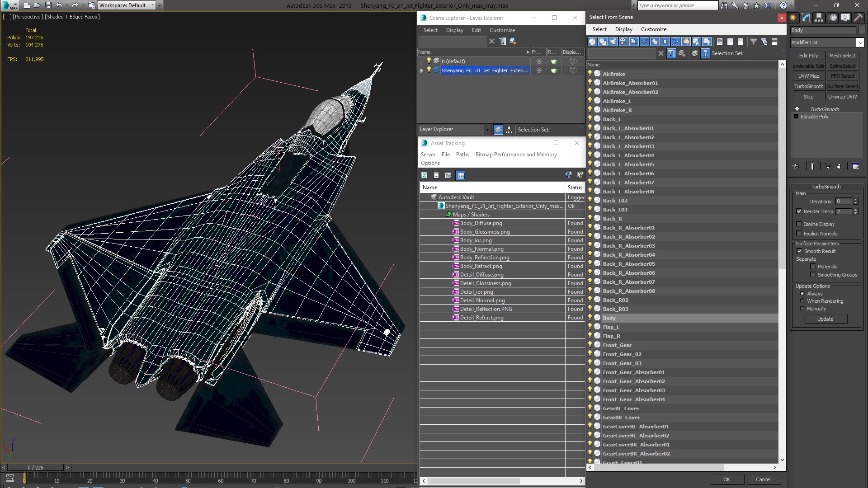Toggle Display Helpers filter in Select From Scene
This screenshot has height=488, width=868.
(x=634, y=42)
